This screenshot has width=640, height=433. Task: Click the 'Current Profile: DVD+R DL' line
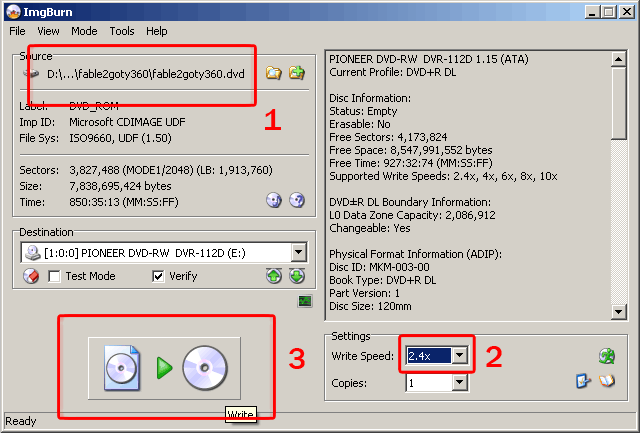click(393, 72)
